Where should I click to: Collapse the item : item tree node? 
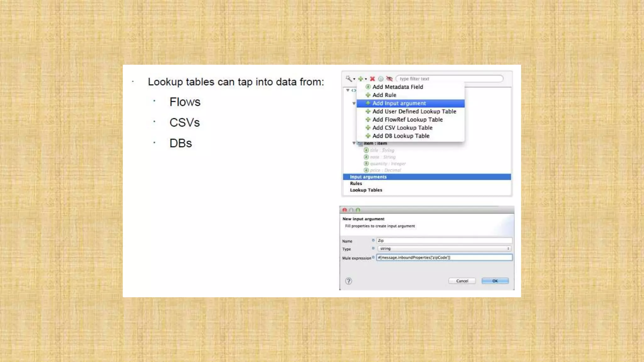pos(354,143)
